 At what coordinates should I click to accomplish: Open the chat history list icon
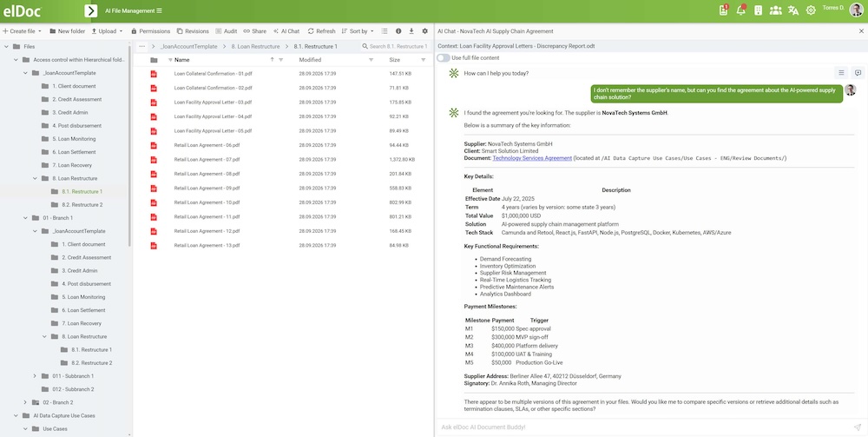[841, 73]
